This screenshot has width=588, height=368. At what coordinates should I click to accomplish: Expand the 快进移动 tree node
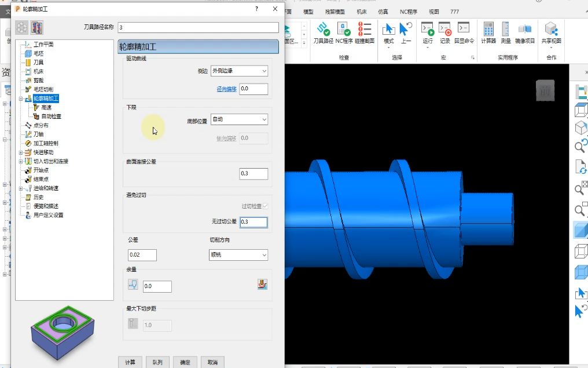21,152
